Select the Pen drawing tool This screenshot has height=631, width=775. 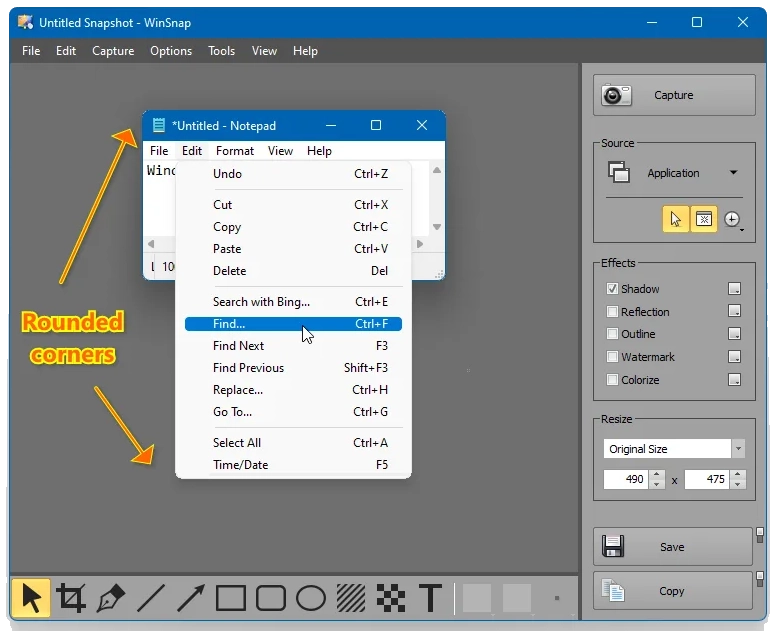coord(111,598)
